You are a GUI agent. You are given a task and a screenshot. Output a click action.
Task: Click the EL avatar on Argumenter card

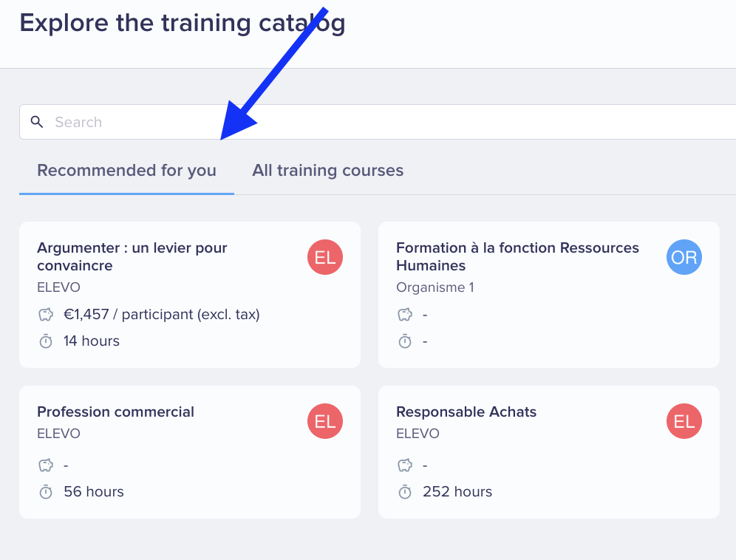point(325,257)
